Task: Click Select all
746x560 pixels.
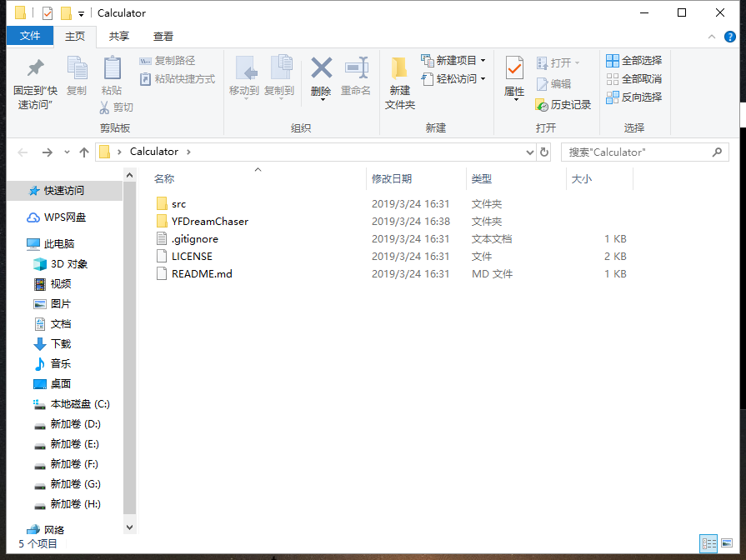Action: coord(633,61)
